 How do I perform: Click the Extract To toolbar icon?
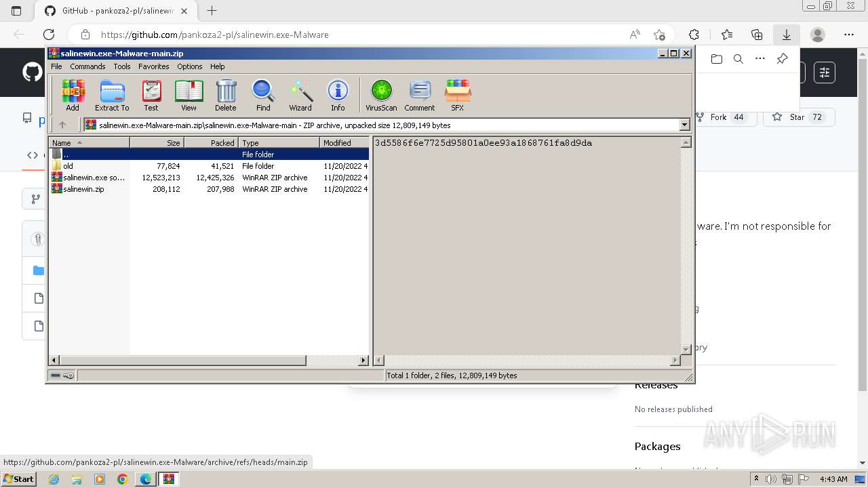pyautogui.click(x=112, y=95)
